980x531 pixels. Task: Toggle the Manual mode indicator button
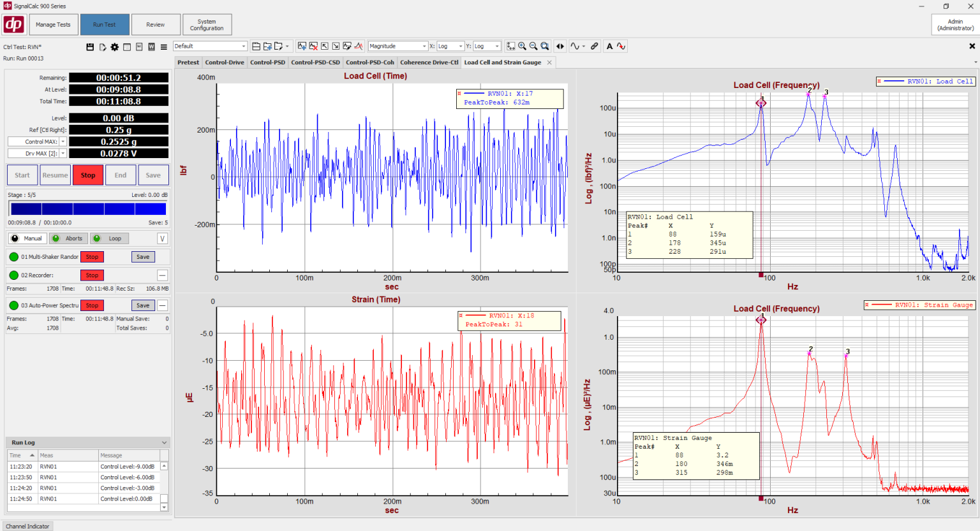pyautogui.click(x=27, y=238)
